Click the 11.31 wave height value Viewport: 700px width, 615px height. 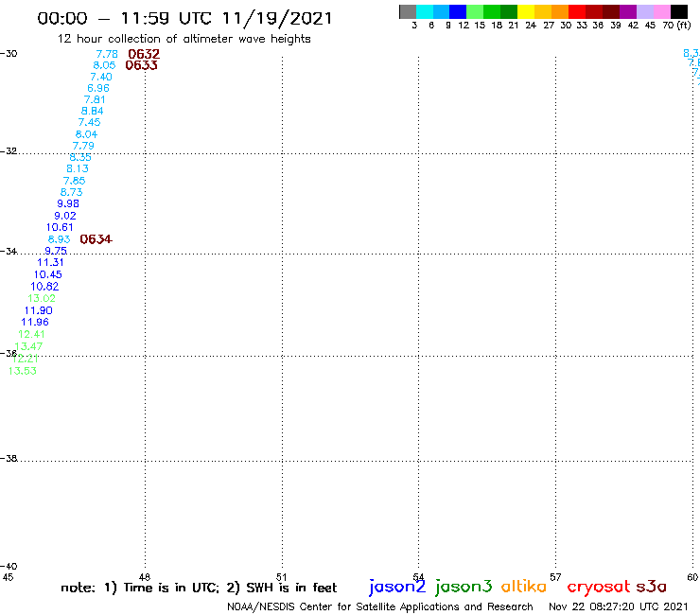pyautogui.click(x=50, y=263)
